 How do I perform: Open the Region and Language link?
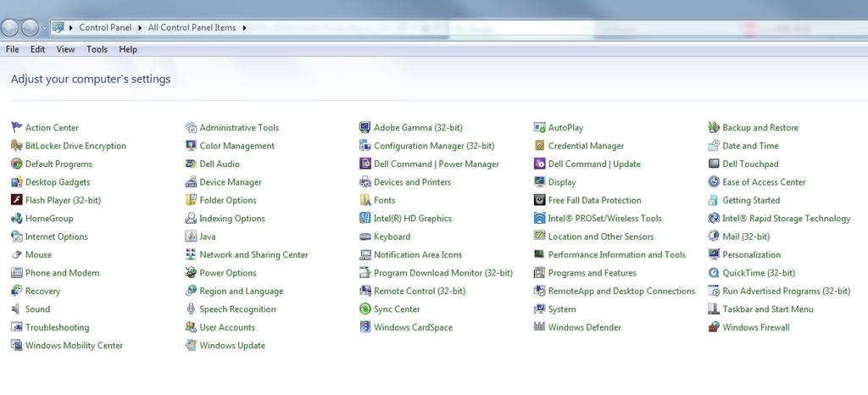pos(242,291)
